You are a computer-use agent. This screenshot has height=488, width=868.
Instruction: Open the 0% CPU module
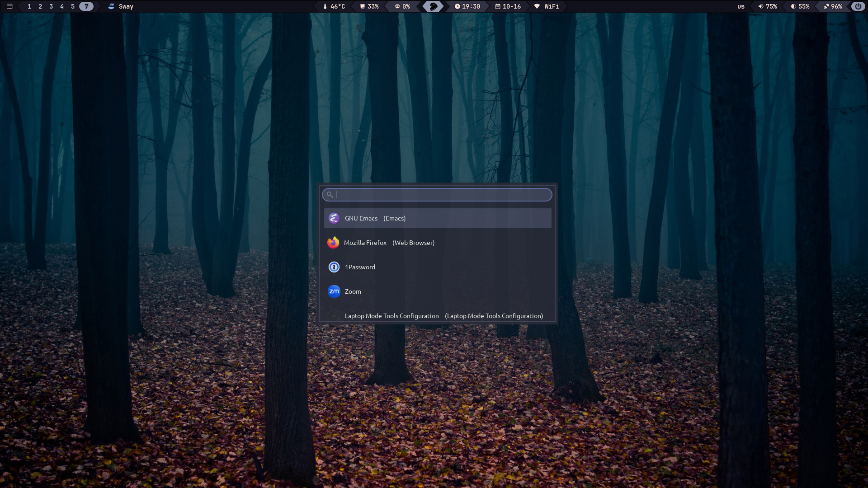(406, 6)
